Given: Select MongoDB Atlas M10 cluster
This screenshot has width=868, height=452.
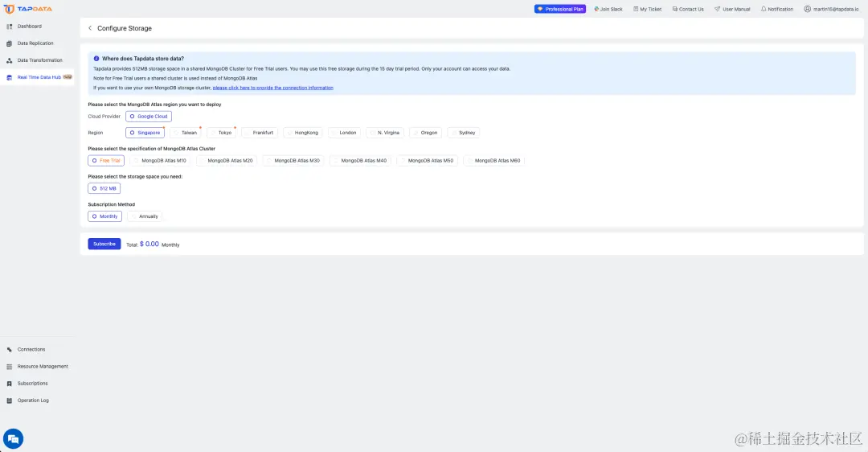Looking at the screenshot, I should click(x=160, y=161).
